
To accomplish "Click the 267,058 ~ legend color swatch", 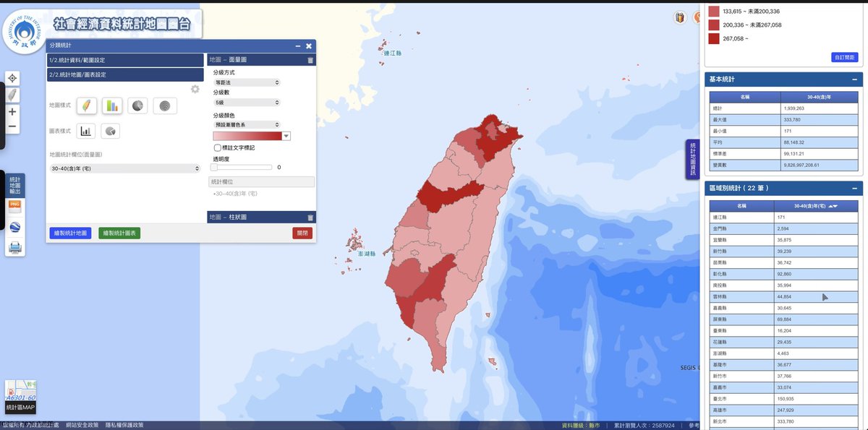I will (x=714, y=39).
